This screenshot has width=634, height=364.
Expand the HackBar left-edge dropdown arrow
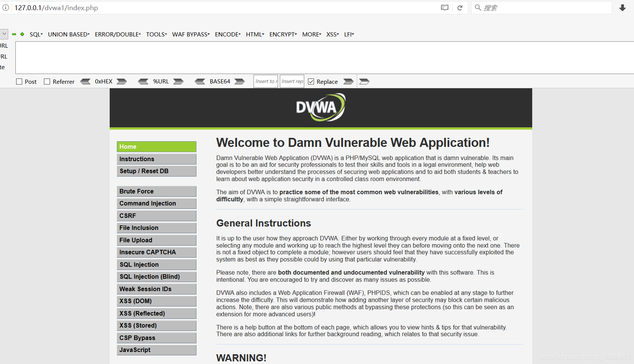coord(4,34)
